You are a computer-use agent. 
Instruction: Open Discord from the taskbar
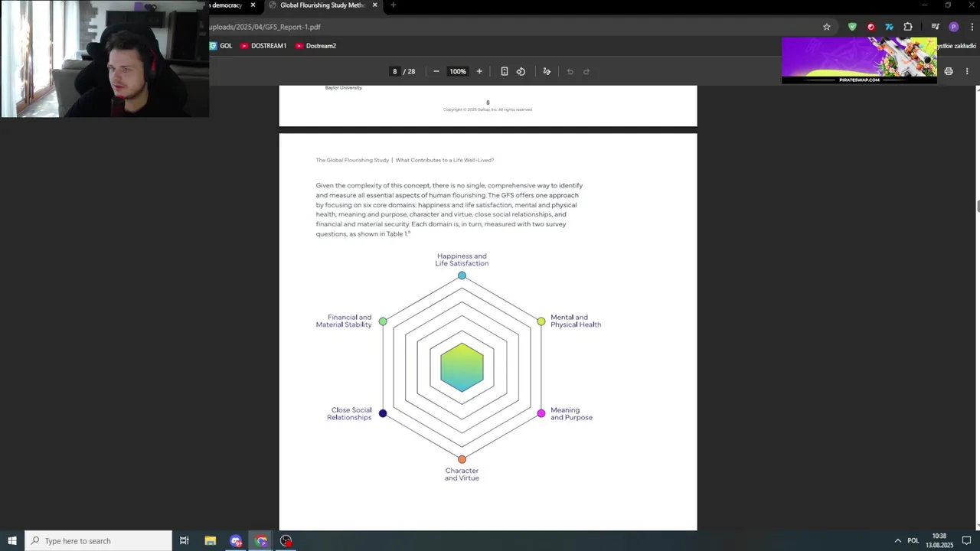[236, 540]
